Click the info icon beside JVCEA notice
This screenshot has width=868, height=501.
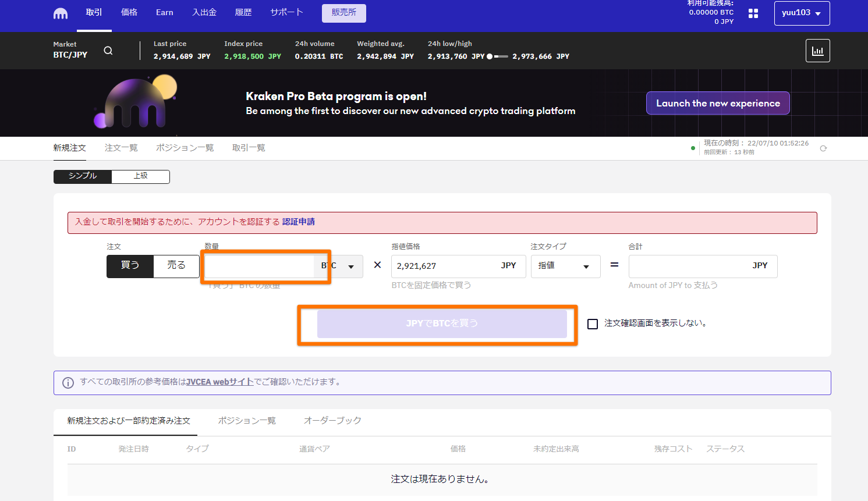[68, 382]
